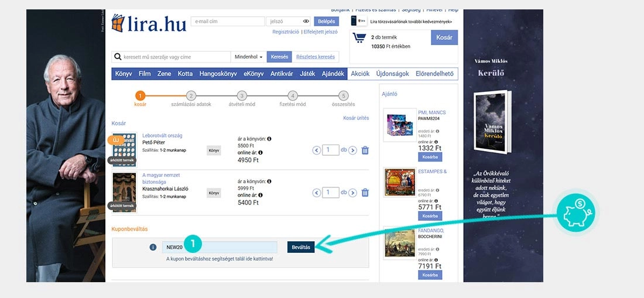Delete Leborotvált ország from the cart
Image resolution: width=644 pixels, height=298 pixels.
[365, 150]
